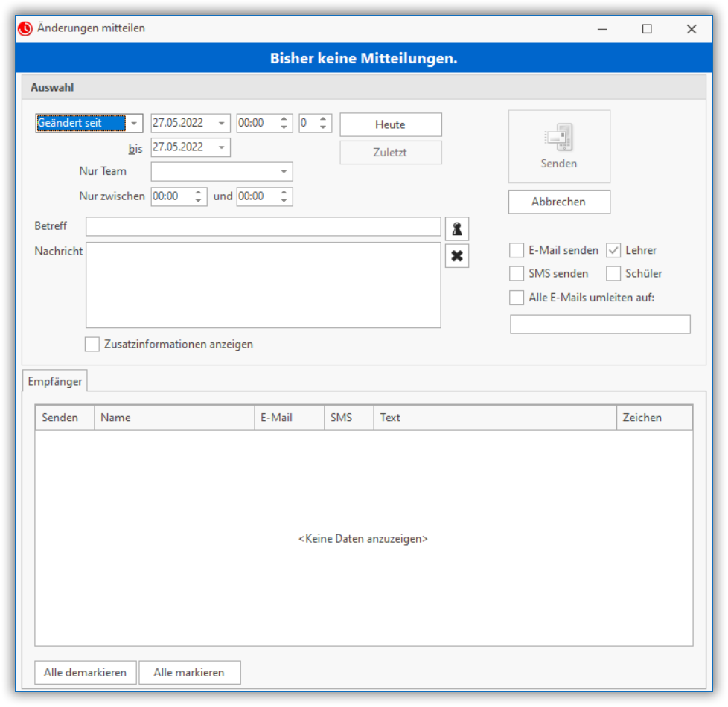Click the Alle demarkieren button
The height and width of the screenshot is (707, 728).
[x=85, y=673]
